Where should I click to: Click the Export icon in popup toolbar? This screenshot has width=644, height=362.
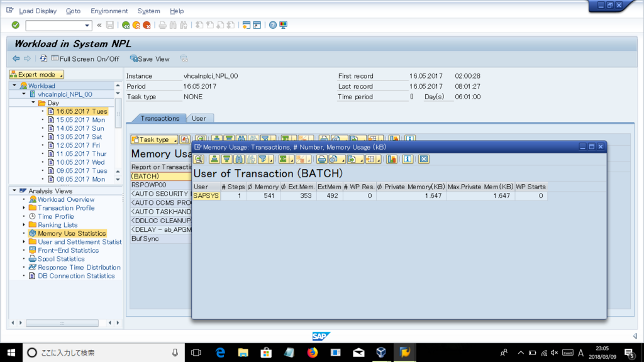tap(353, 159)
